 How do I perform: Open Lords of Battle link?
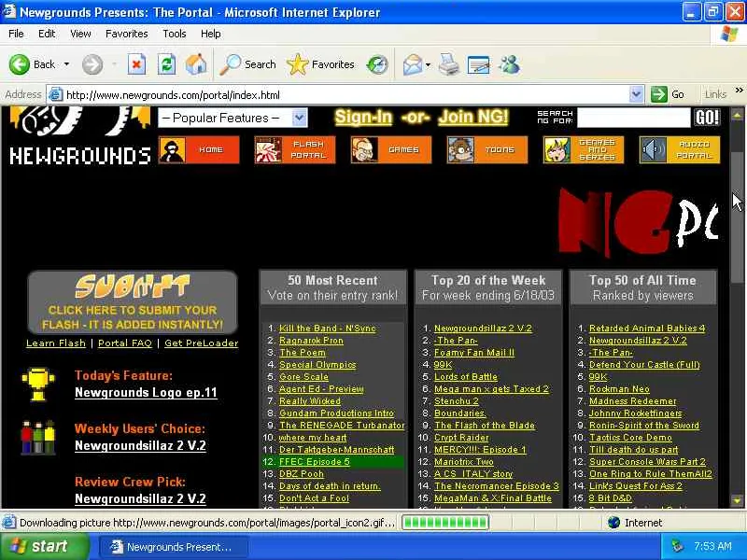tap(465, 377)
